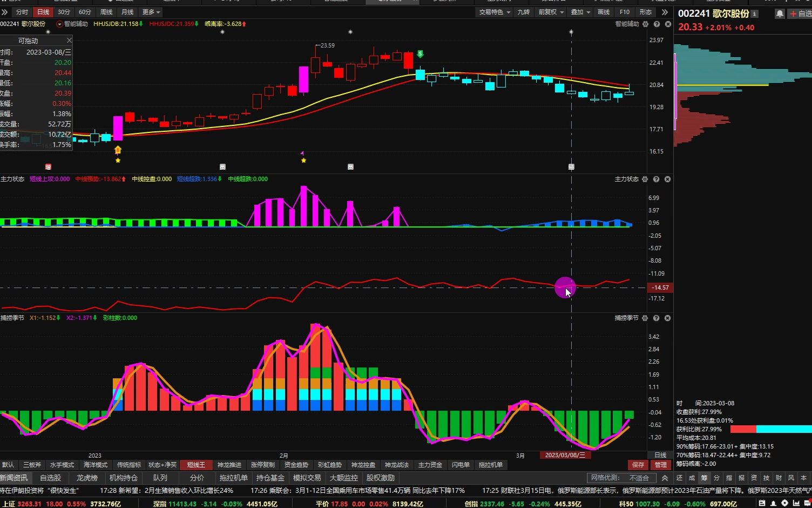
Task: Click the 保存 save button
Action: click(638, 465)
